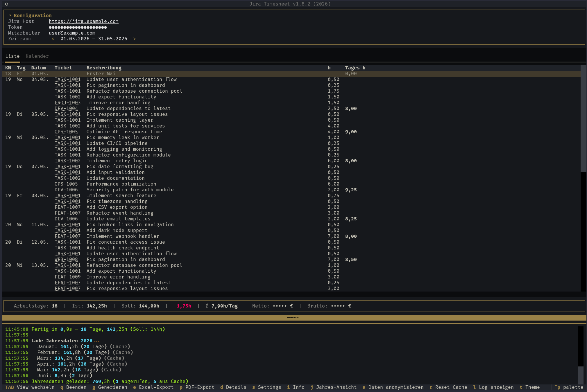This screenshot has height=392, width=587.
Task: Click the dotted log panel divider handle
Action: coord(293,317)
